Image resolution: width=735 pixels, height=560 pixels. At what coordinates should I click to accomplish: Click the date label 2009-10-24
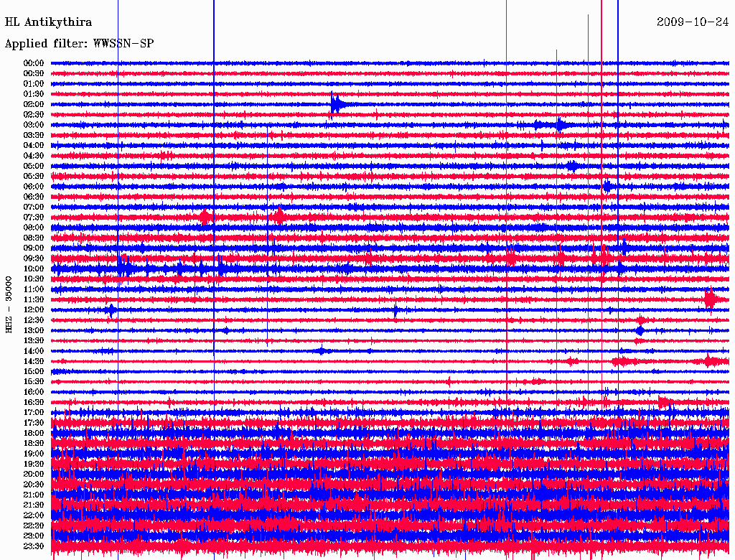[x=693, y=22]
